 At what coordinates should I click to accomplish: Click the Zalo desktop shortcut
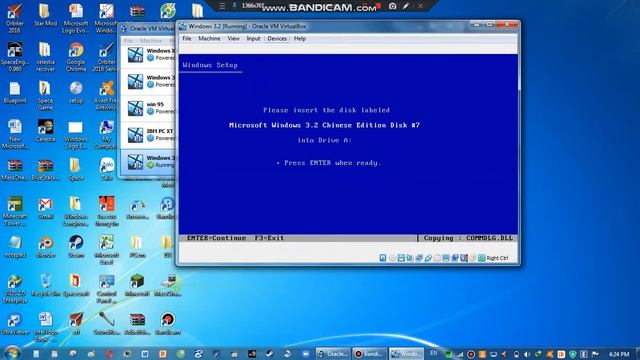(x=107, y=169)
